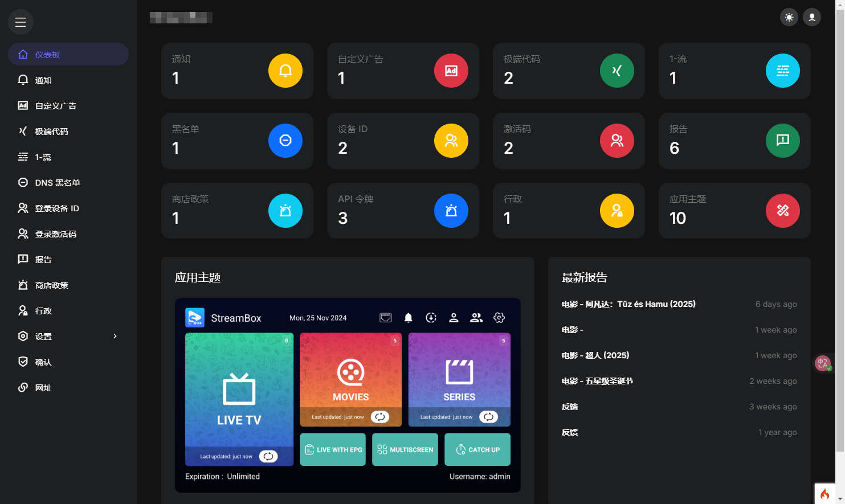Click the TV guide icon in StreamBox header
845x504 pixels.
point(386,318)
